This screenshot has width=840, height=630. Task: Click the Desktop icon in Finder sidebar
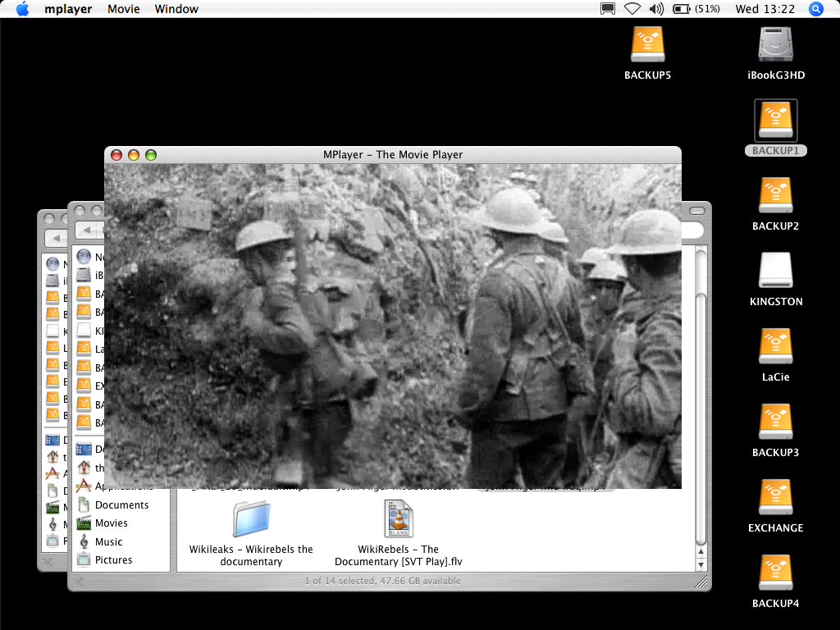point(84,449)
